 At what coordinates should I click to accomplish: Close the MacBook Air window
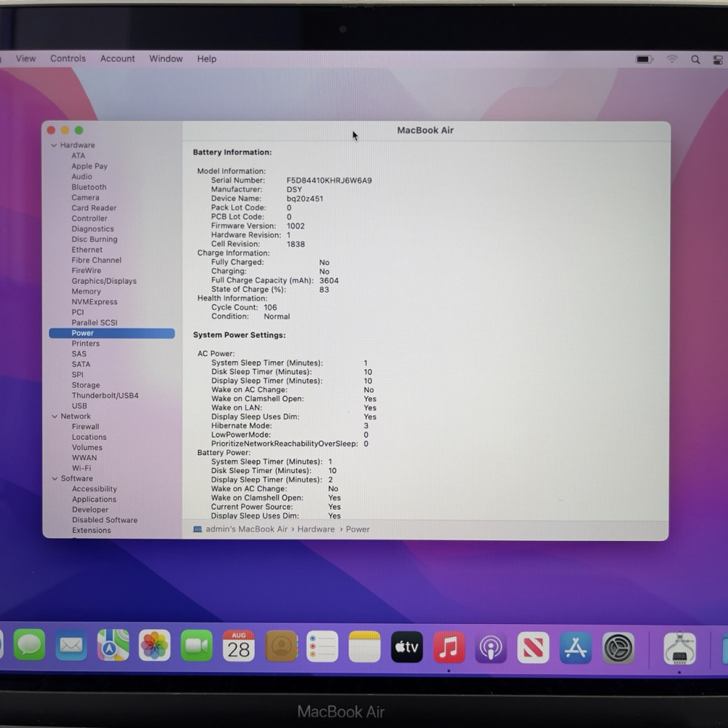click(x=51, y=130)
